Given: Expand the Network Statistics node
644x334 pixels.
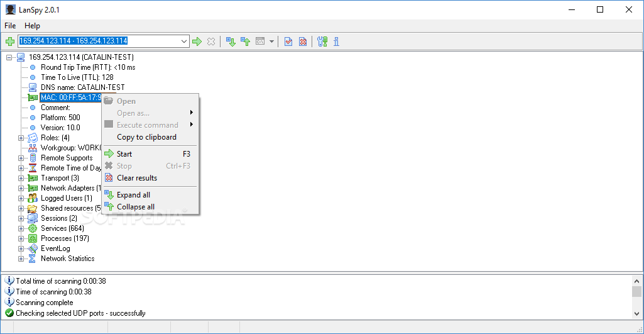Looking at the screenshot, I should (x=21, y=259).
